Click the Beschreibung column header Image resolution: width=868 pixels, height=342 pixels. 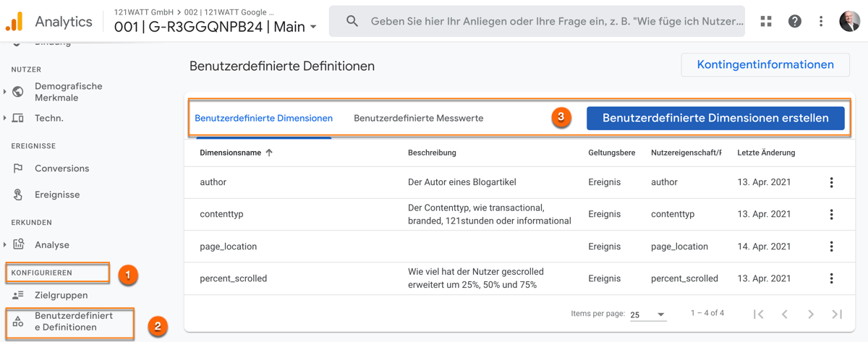[x=432, y=153]
